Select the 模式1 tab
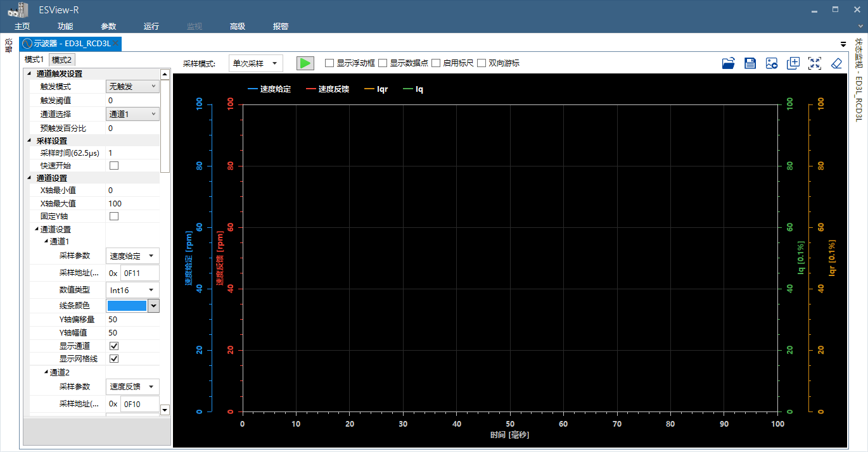Viewport: 868px width, 452px height. tap(35, 60)
